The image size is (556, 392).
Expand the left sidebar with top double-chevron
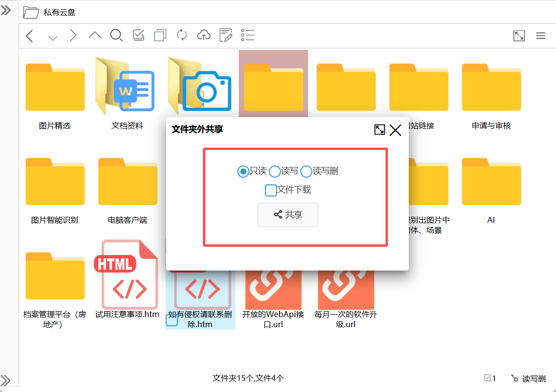pos(6,10)
